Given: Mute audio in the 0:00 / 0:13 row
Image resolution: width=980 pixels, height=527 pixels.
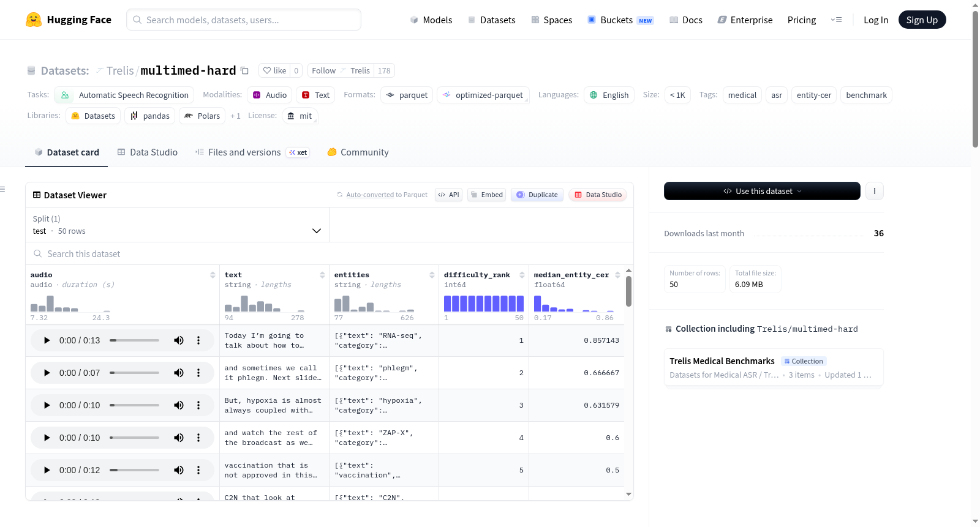Looking at the screenshot, I should (179, 340).
